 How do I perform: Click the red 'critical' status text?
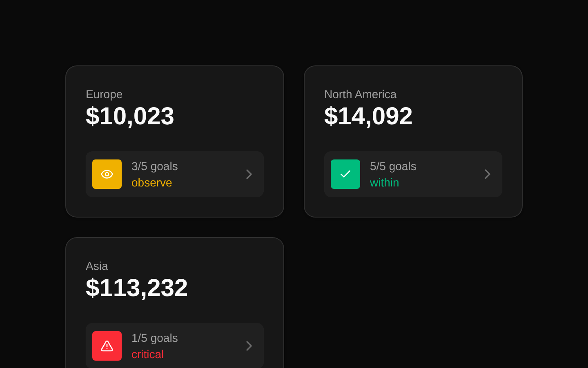[147, 355]
